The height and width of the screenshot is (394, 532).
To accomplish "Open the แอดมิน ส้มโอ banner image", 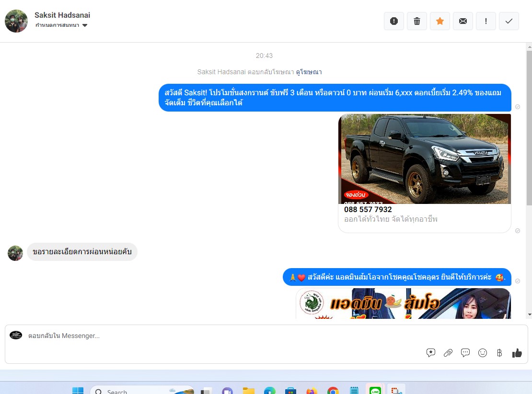I will (403, 304).
